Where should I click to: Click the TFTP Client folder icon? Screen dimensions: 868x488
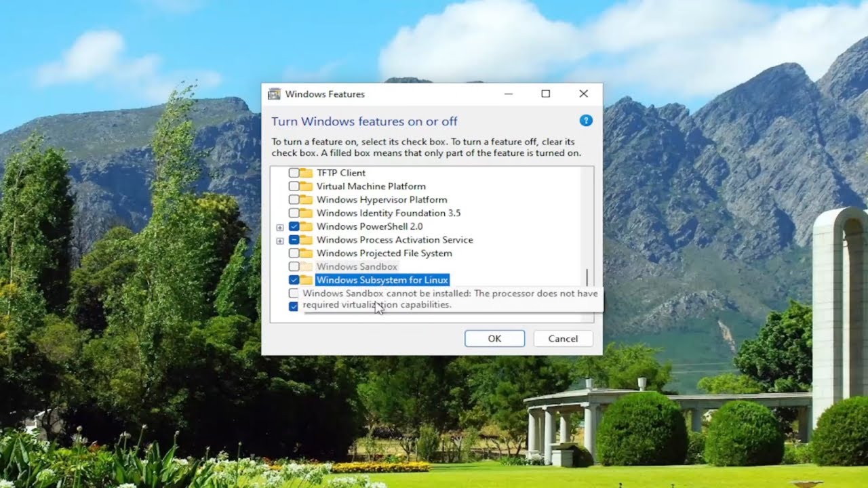tap(306, 173)
